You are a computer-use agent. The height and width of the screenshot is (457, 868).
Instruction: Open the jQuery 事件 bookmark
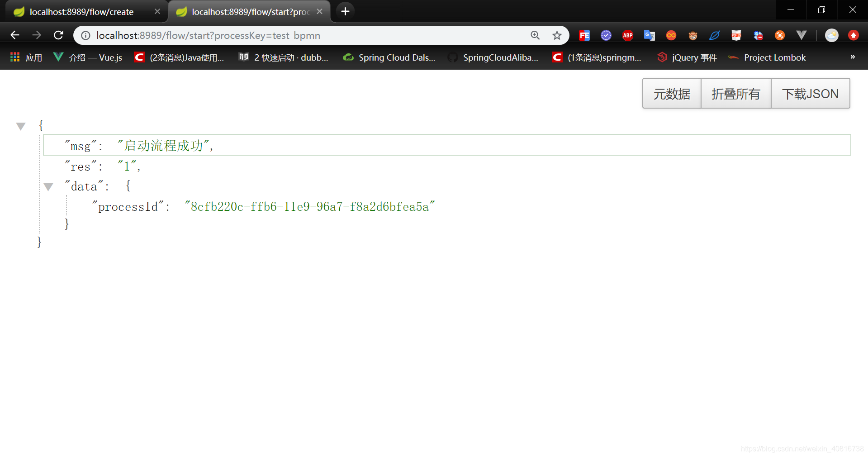687,57
